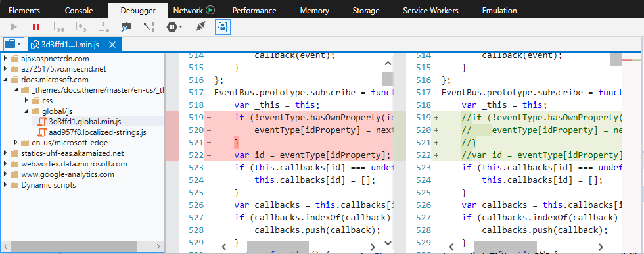This screenshot has width=644, height=254.
Task: Open the exception behavior stop-sign dropdown
Action: [x=174, y=27]
